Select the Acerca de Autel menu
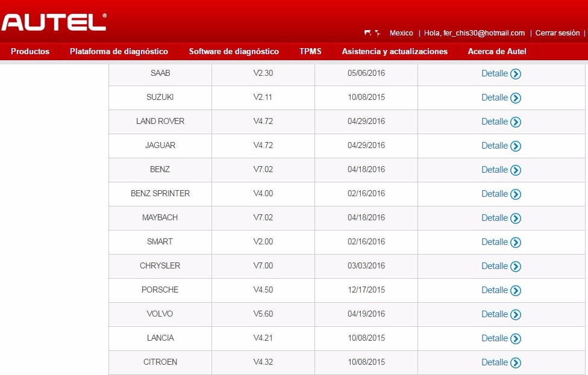This screenshot has height=375, width=588. 497,52
